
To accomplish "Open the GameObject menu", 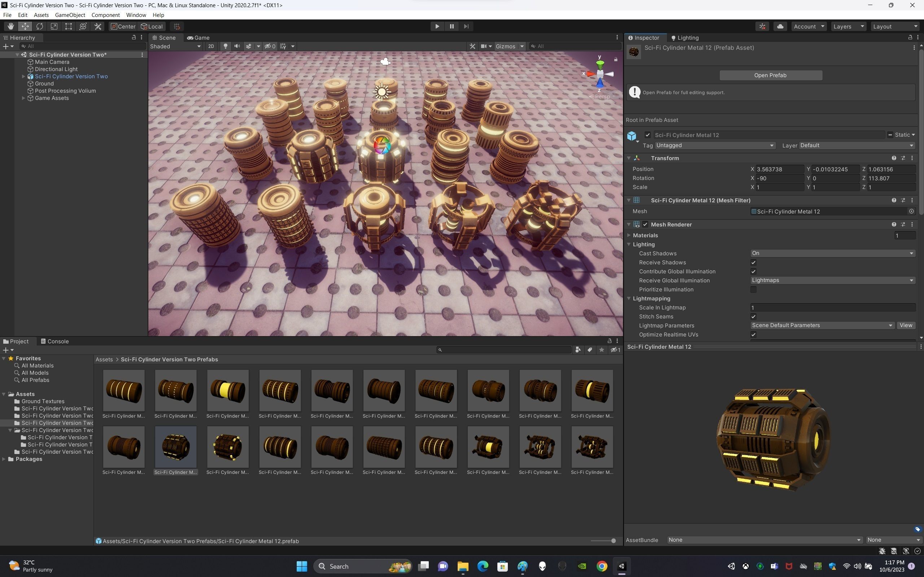I will tap(70, 15).
